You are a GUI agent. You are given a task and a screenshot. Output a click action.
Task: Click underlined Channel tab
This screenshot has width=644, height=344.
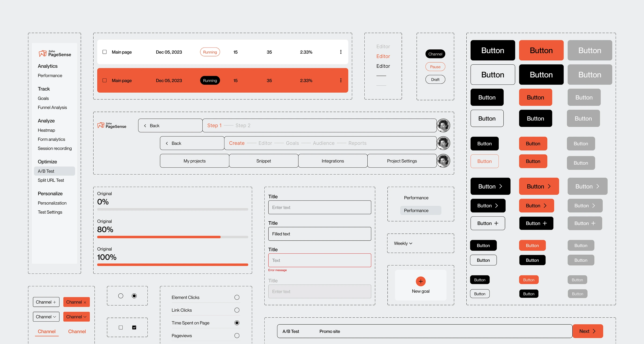47,332
